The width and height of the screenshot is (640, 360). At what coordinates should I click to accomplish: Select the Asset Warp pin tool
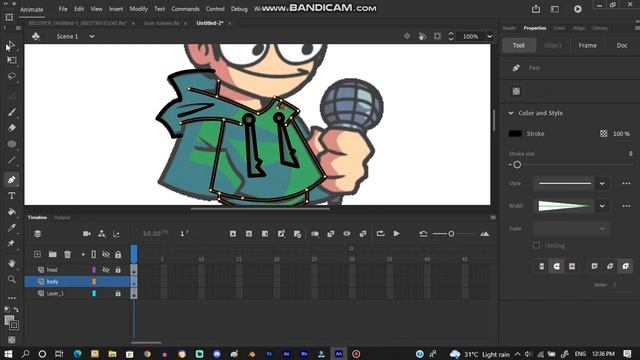(x=12, y=243)
